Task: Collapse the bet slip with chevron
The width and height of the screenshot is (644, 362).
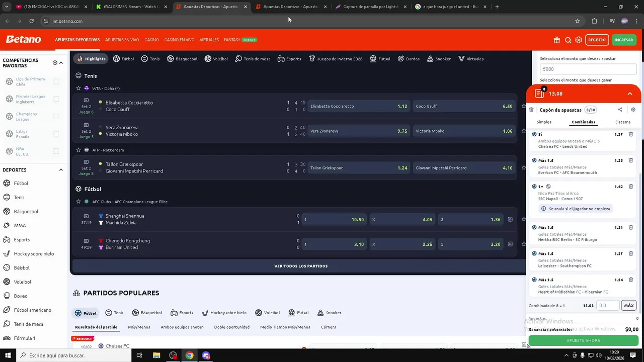Action: (629, 94)
